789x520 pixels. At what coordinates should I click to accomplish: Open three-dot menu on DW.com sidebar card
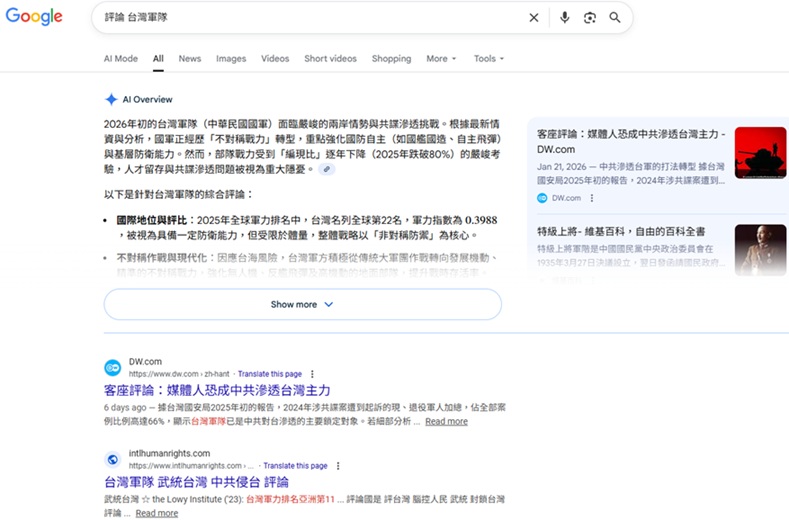(590, 198)
